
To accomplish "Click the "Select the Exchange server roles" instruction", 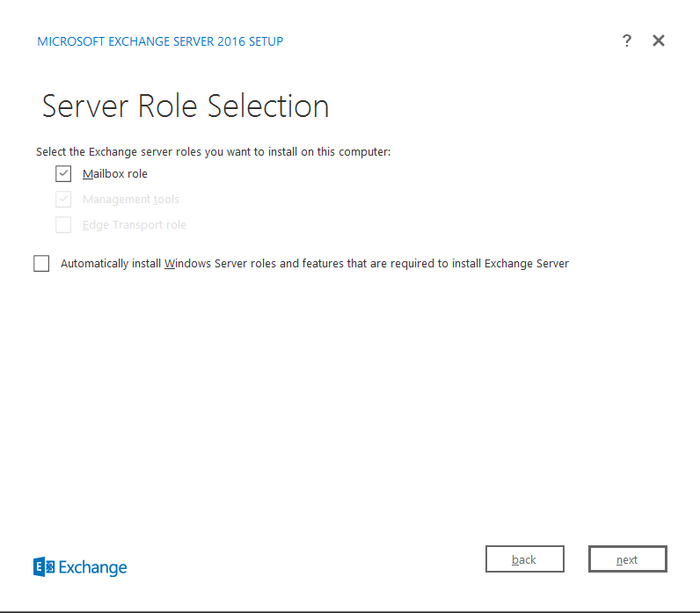I will click(213, 152).
